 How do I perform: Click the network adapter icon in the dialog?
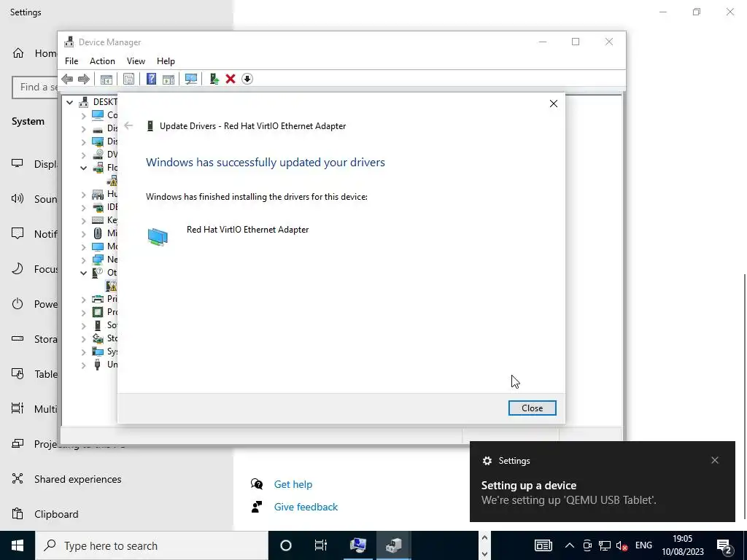[158, 237]
